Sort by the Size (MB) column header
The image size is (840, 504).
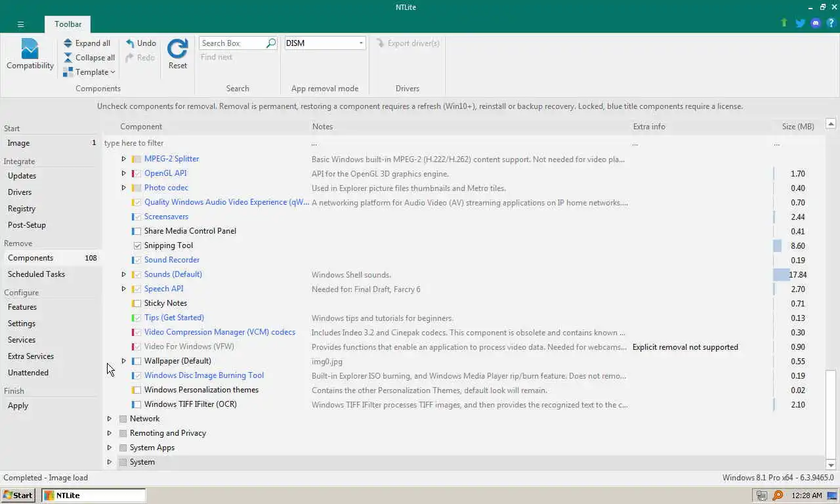pyautogui.click(x=798, y=127)
